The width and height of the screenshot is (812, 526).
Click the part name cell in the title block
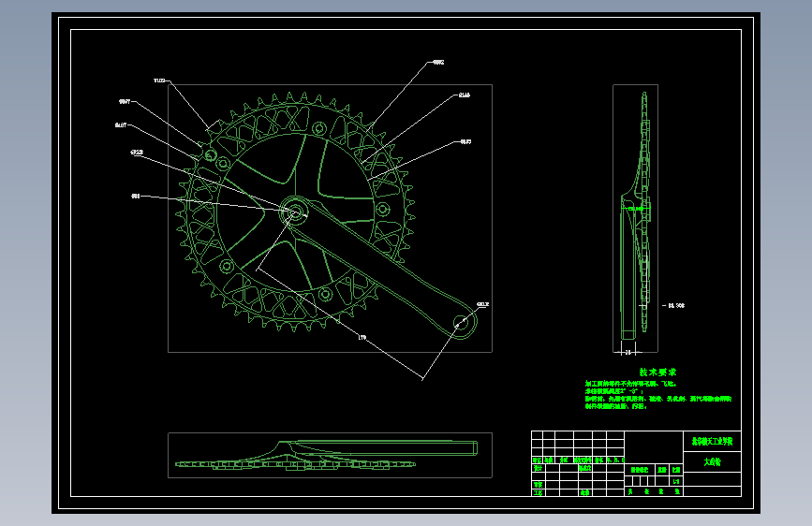[712, 461]
